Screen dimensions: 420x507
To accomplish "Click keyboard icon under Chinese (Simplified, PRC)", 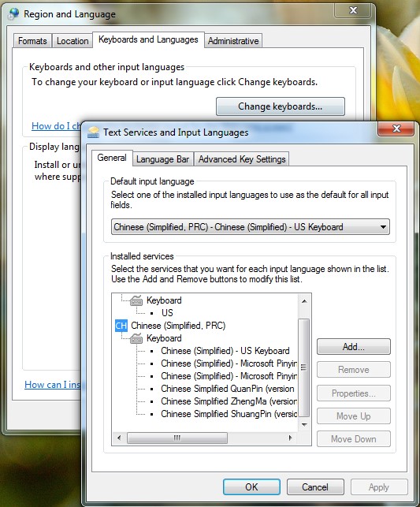I will [x=136, y=338].
